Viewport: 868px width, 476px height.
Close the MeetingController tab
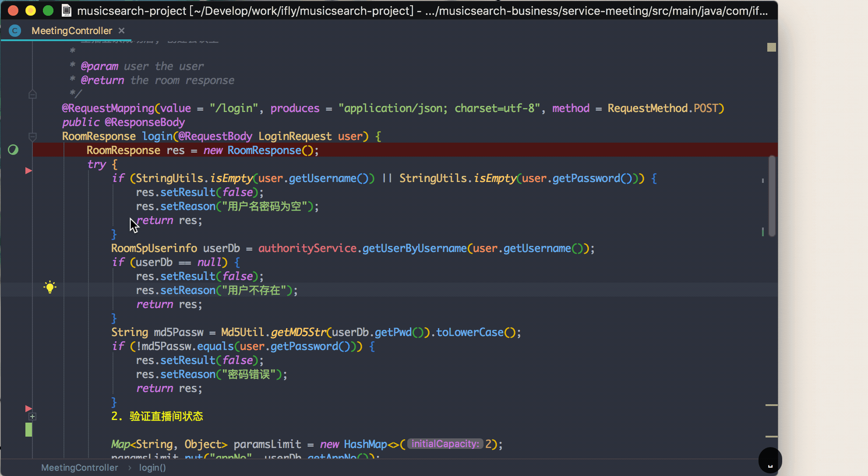122,31
